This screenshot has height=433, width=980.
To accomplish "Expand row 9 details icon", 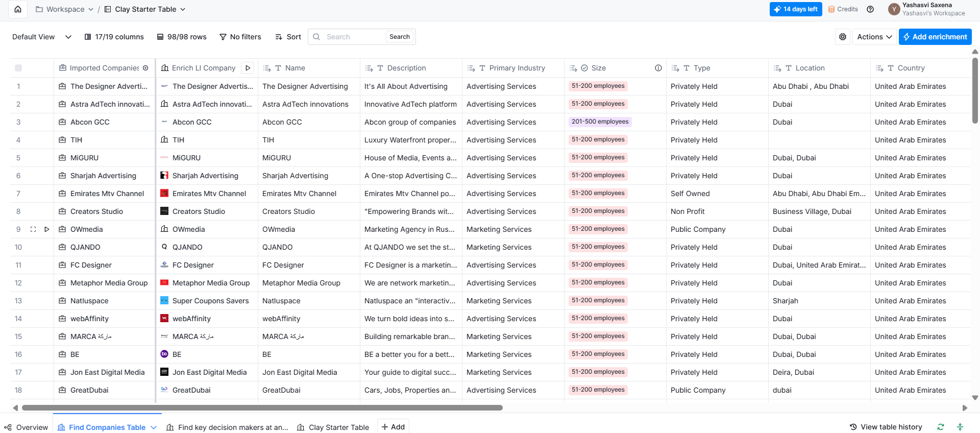I will pos(33,229).
